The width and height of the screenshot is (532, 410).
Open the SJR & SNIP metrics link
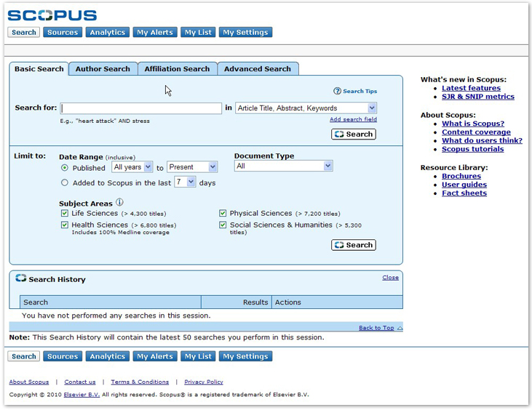[x=477, y=97]
